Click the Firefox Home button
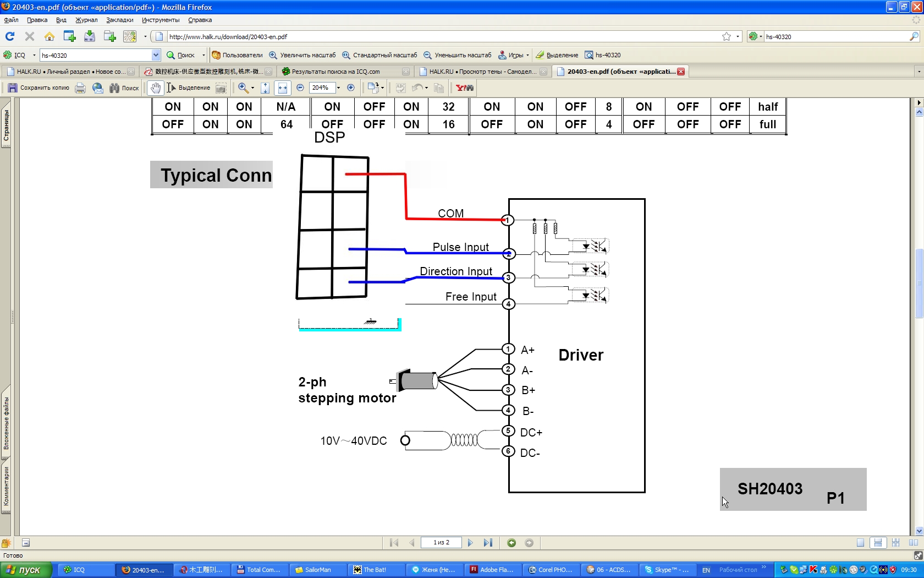The image size is (924, 578). pyautogui.click(x=50, y=36)
